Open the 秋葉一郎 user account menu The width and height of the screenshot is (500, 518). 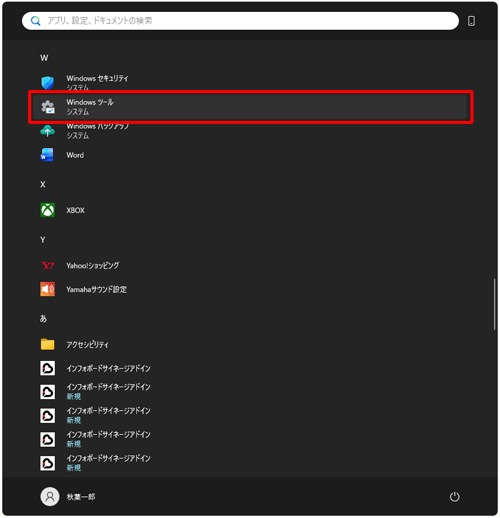[68, 497]
